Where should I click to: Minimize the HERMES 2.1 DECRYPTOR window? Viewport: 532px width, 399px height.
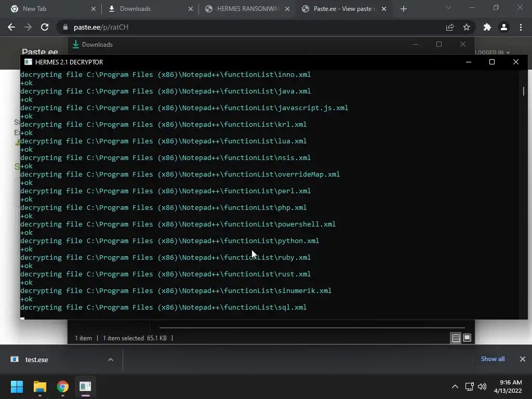click(x=469, y=62)
